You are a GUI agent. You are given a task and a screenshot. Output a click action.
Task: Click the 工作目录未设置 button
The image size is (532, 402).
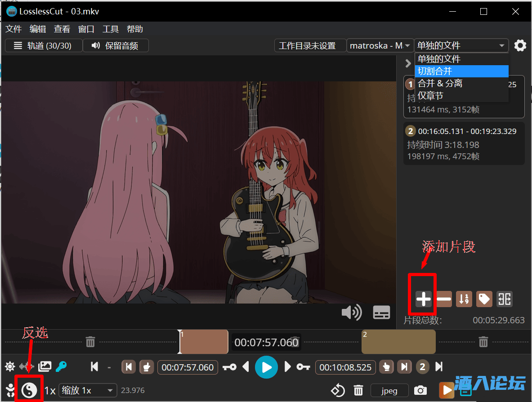(x=307, y=45)
